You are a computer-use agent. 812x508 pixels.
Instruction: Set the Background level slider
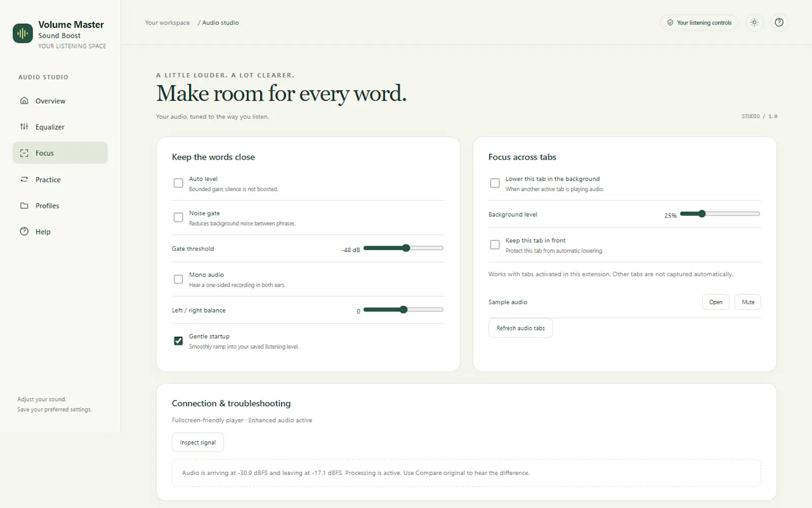pos(720,214)
